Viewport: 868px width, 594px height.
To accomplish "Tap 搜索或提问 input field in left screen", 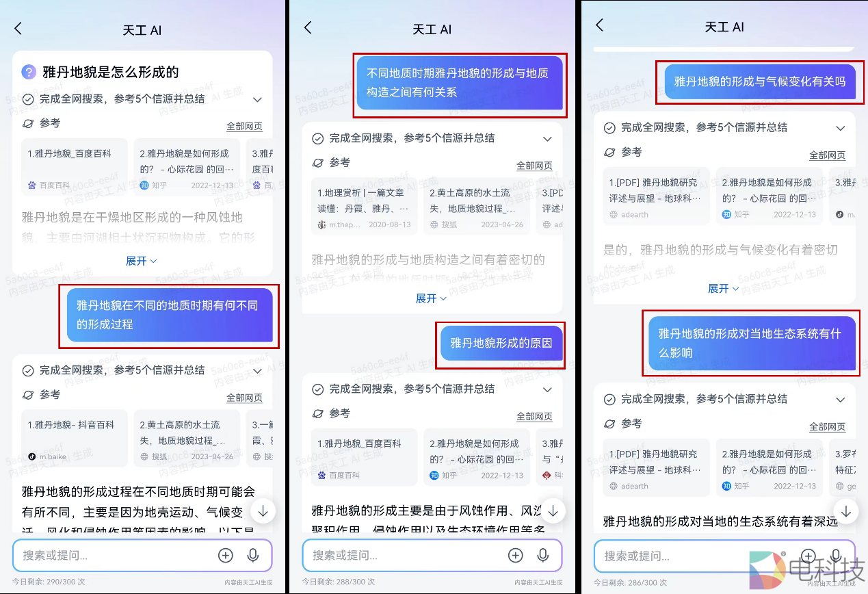I will 116,555.
